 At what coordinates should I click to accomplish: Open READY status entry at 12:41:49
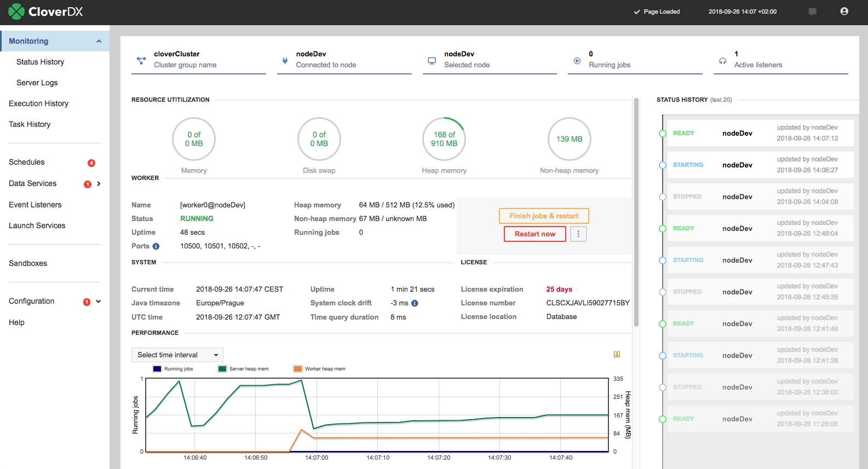(x=761, y=324)
